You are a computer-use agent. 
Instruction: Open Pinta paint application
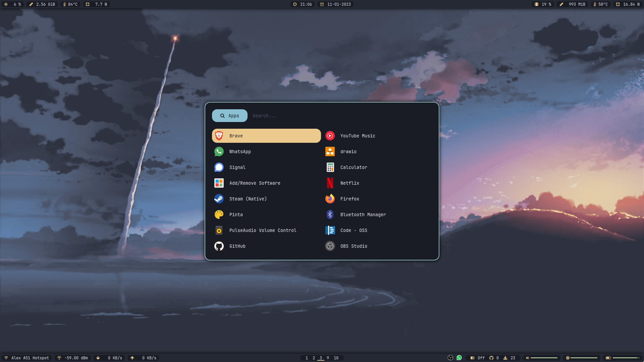click(236, 215)
